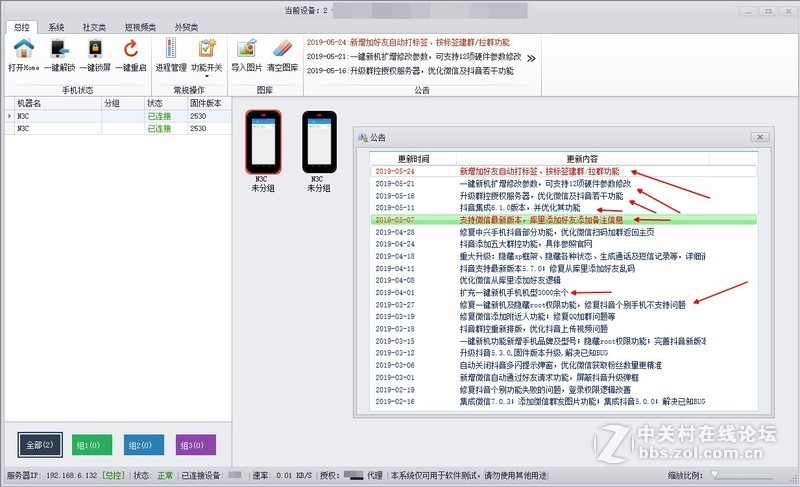Select the 2019-03-01 announcement row
The width and height of the screenshot is (800, 487).
[563, 377]
